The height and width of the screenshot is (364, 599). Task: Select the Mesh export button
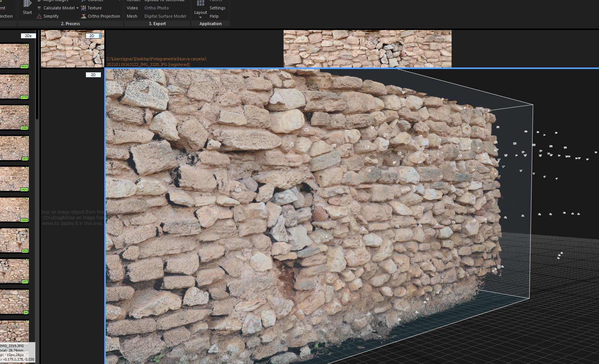pos(132,16)
